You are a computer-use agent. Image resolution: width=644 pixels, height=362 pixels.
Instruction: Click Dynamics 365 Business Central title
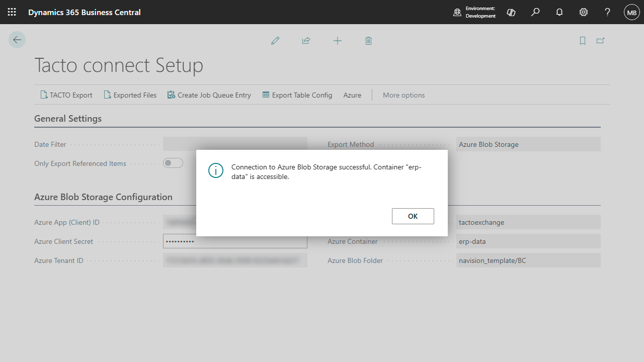85,12
